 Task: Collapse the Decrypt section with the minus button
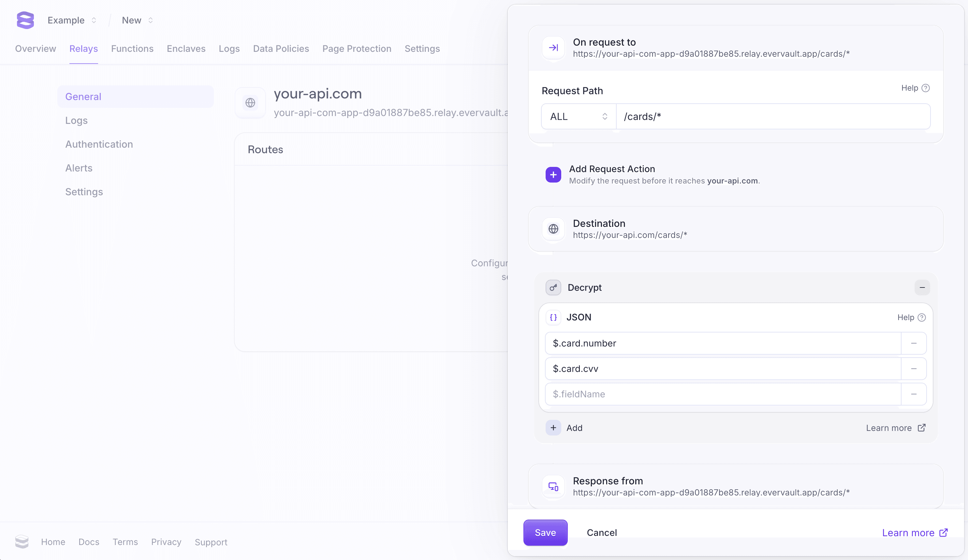click(922, 287)
